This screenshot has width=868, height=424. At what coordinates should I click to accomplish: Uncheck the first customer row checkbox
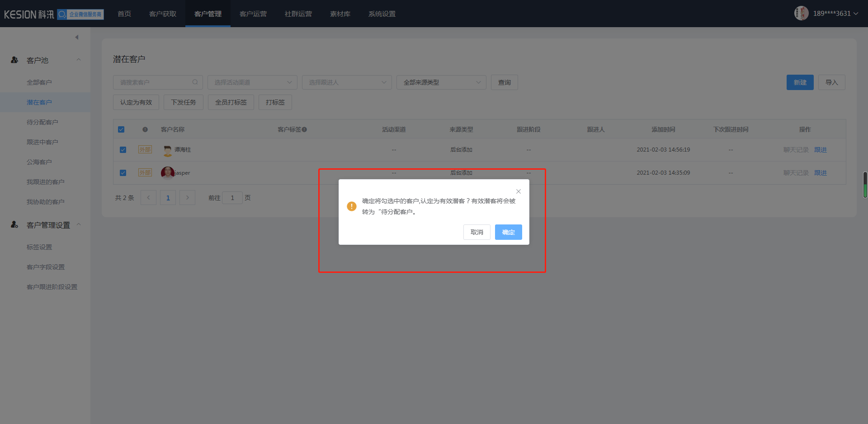pyautogui.click(x=123, y=150)
